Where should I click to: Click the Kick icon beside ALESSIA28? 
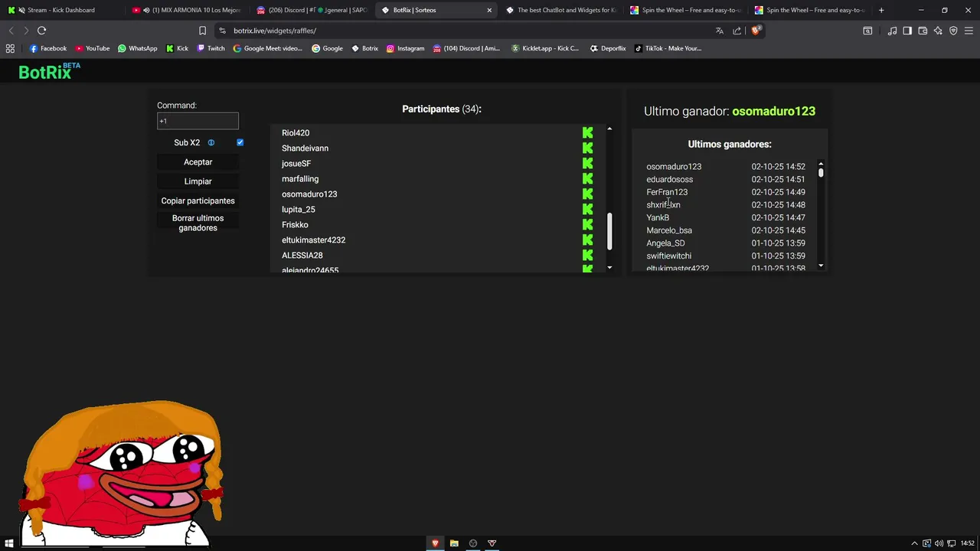pos(587,256)
